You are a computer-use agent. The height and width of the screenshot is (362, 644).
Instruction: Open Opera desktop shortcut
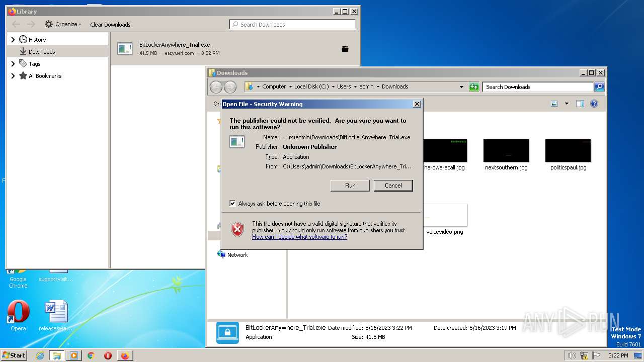(x=18, y=316)
